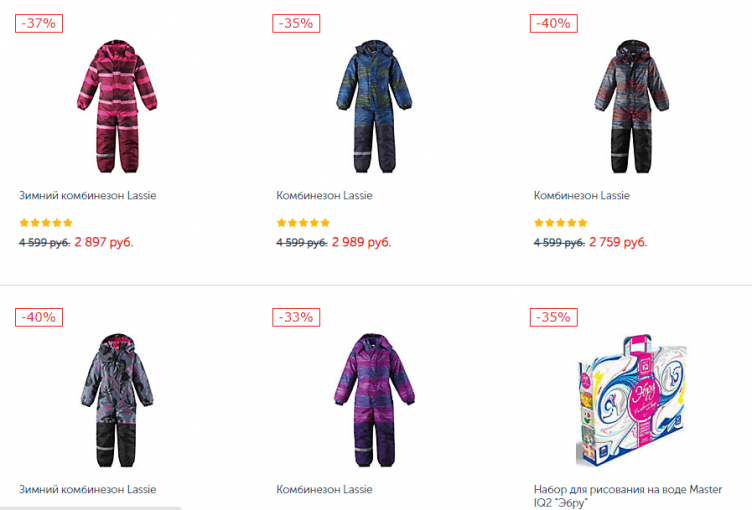
Task: Click the horizontal scrollbar at page bottom
Action: 91,508
